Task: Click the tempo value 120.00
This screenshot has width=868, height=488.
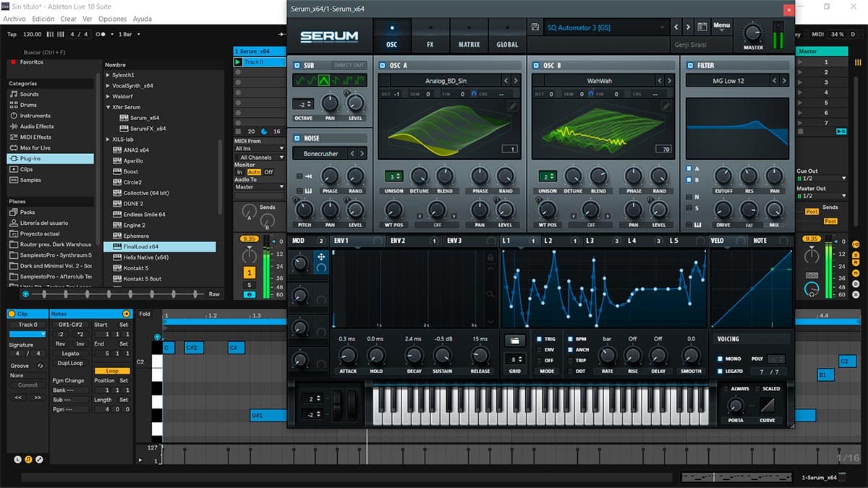Action: (33, 34)
